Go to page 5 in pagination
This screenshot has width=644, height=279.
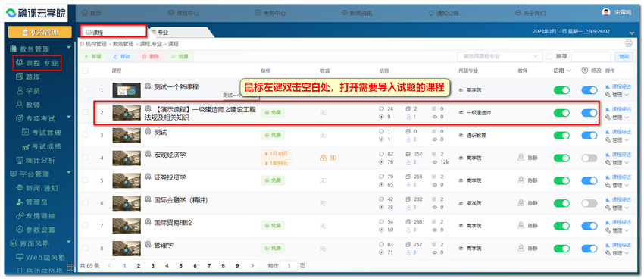(181, 266)
